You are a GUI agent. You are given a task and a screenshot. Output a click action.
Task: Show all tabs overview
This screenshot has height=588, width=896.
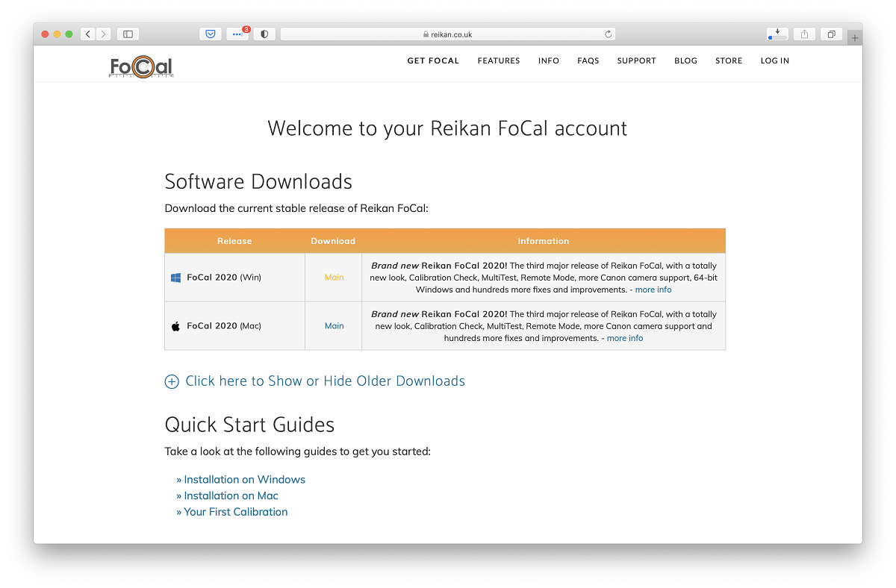(x=831, y=34)
